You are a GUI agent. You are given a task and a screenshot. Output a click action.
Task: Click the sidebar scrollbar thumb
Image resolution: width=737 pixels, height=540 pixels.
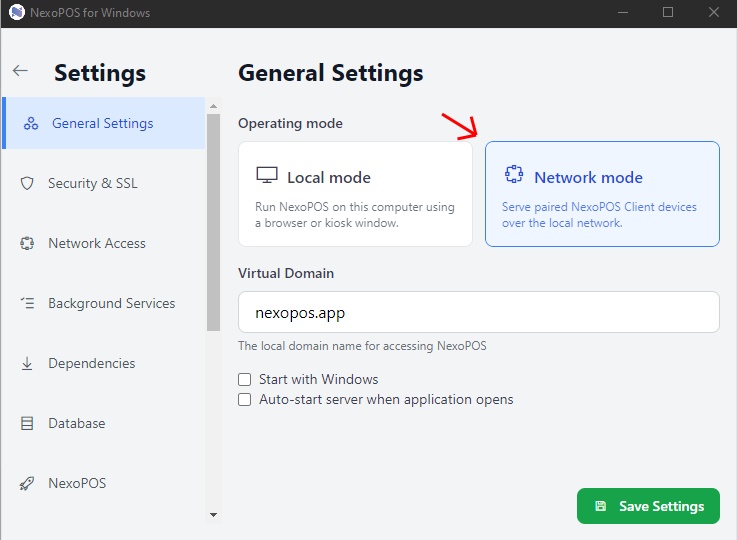pyautogui.click(x=213, y=222)
